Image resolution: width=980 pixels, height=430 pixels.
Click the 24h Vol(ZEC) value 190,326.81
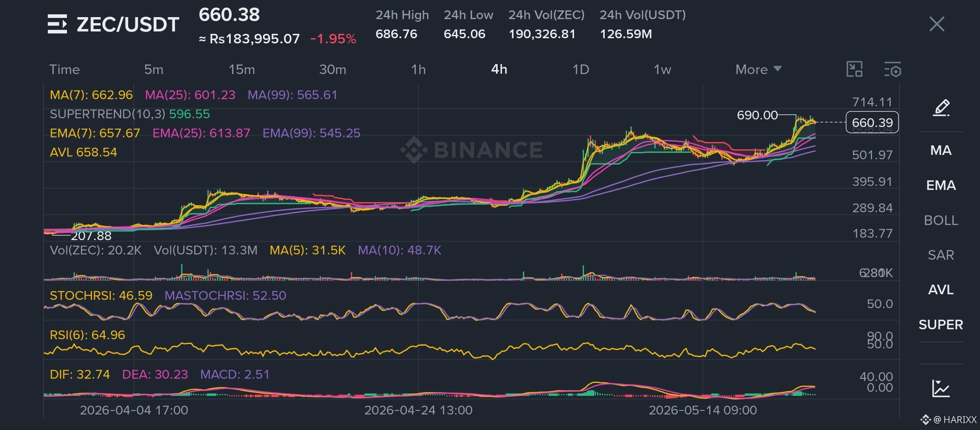click(542, 34)
